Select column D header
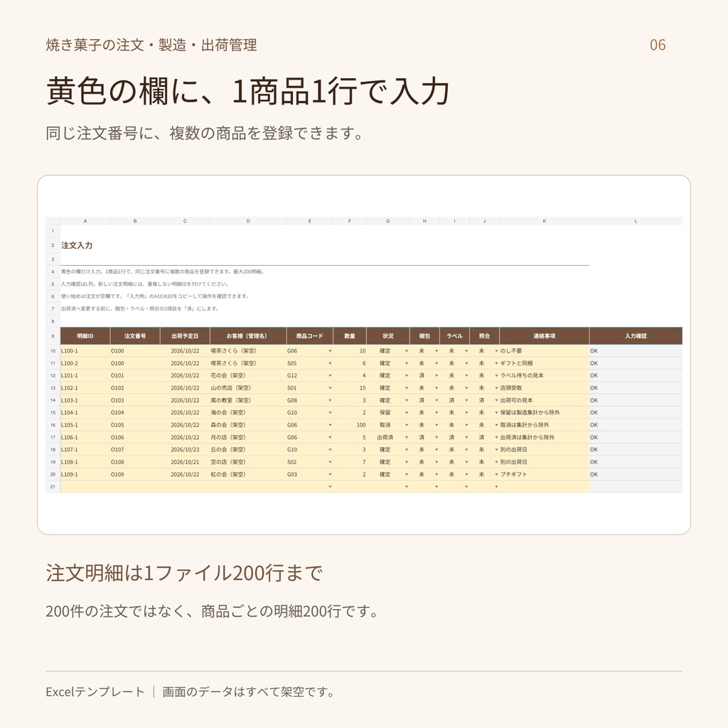This screenshot has width=728, height=728. (x=248, y=221)
